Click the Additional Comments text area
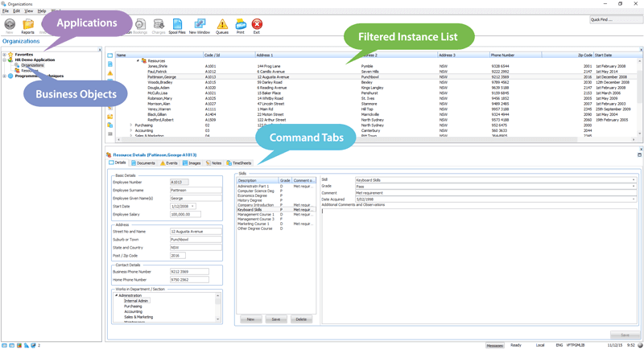The height and width of the screenshot is (362, 644). [479, 265]
